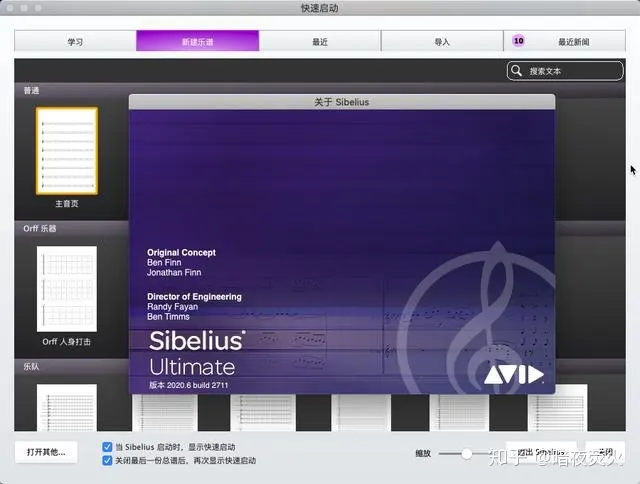Toggle 当 Sibelius 启动时，显示快速启动 checkbox
Image resolution: width=640 pixels, height=484 pixels.
click(107, 447)
